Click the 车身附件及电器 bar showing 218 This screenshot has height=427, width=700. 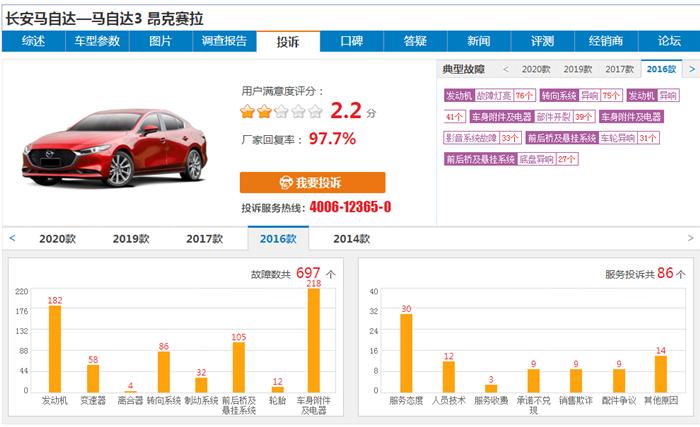click(x=314, y=340)
